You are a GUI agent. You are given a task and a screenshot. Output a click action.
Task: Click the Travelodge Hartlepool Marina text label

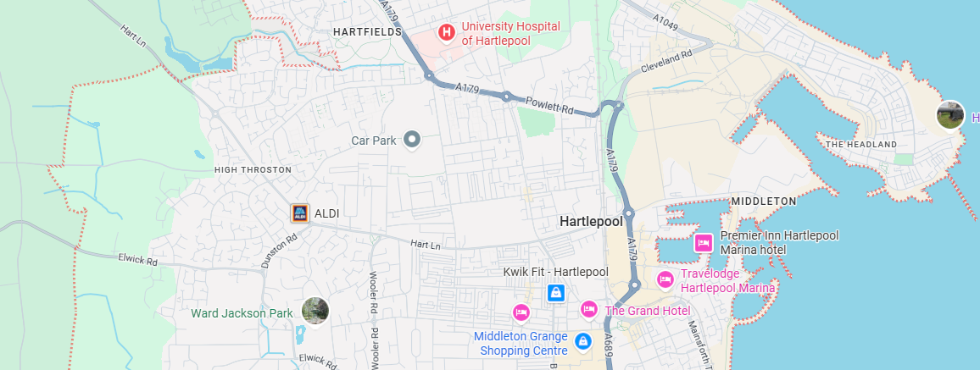coord(728,281)
